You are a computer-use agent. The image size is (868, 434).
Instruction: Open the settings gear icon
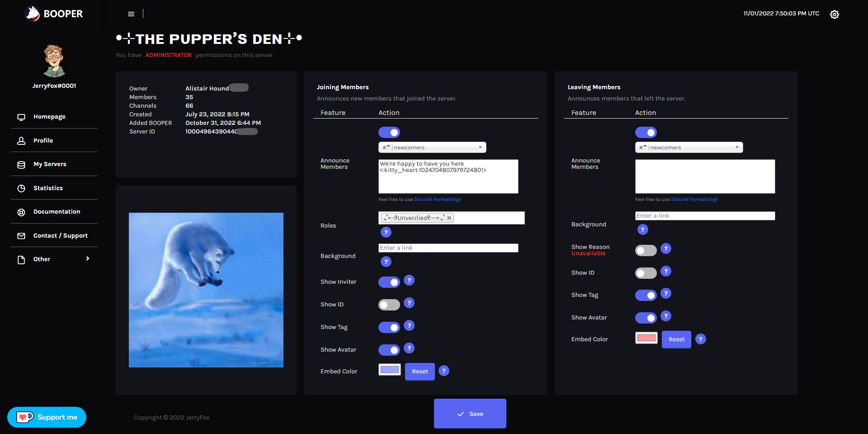pos(834,14)
